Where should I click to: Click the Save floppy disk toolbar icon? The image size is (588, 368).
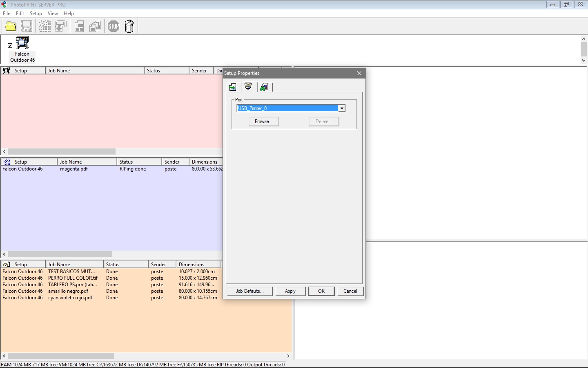[x=27, y=27]
